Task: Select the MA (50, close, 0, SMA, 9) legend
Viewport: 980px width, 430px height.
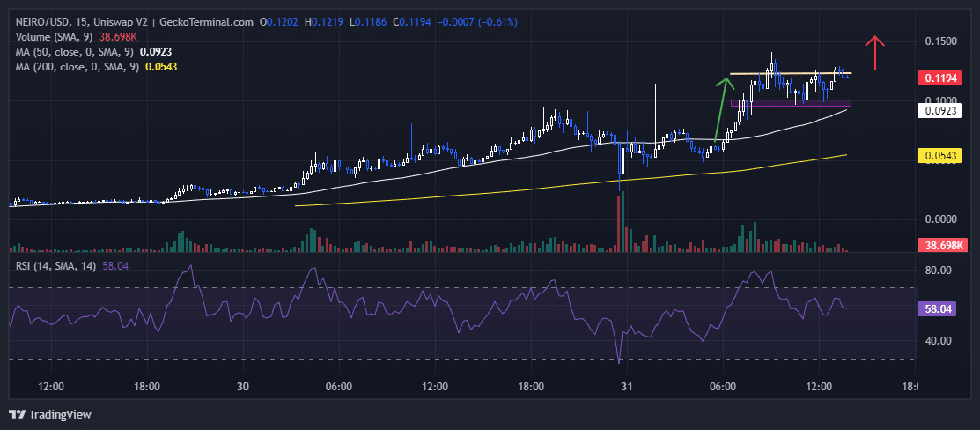Action: point(77,51)
